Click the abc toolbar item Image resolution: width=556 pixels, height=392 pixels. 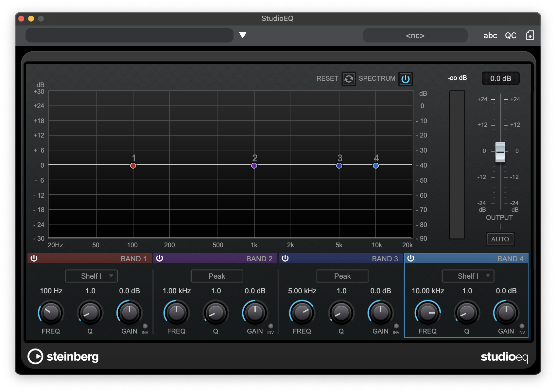pyautogui.click(x=490, y=35)
